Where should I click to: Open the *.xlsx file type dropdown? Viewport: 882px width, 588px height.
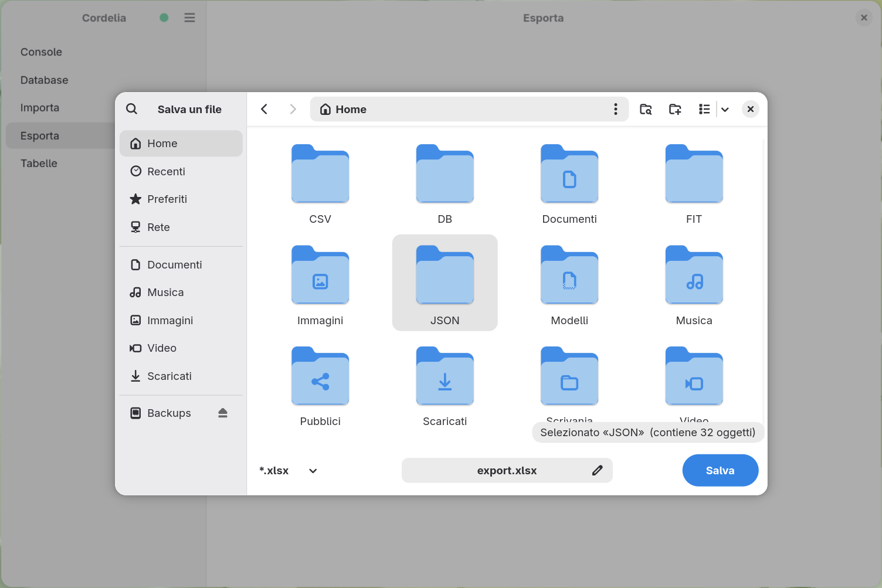(288, 471)
